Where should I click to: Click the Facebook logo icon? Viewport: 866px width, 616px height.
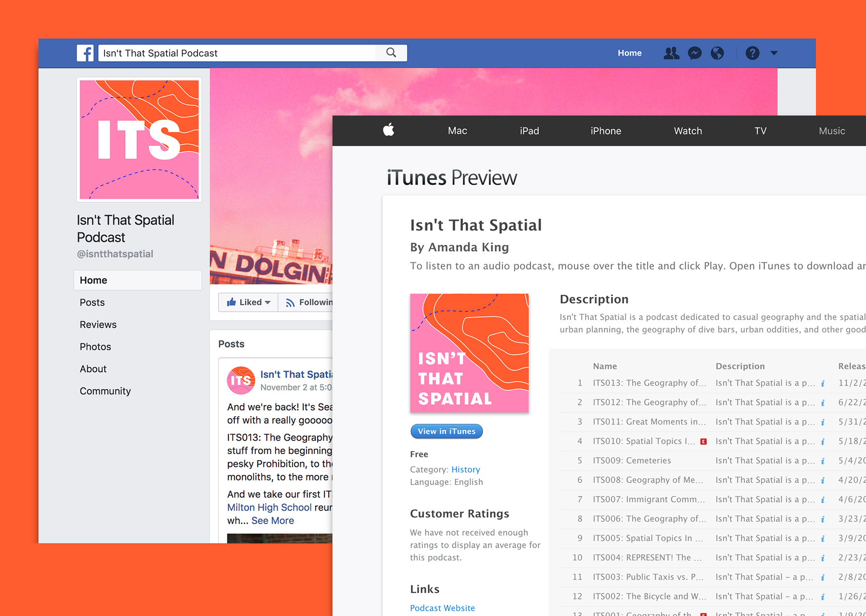click(x=85, y=53)
